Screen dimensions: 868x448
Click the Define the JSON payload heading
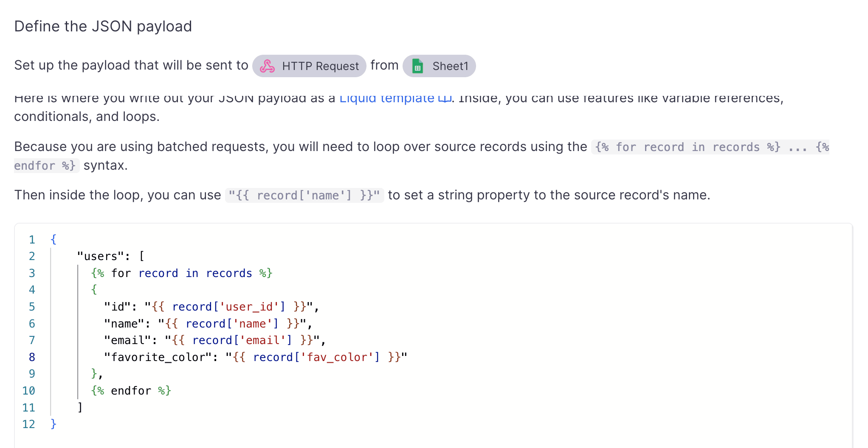103,26
